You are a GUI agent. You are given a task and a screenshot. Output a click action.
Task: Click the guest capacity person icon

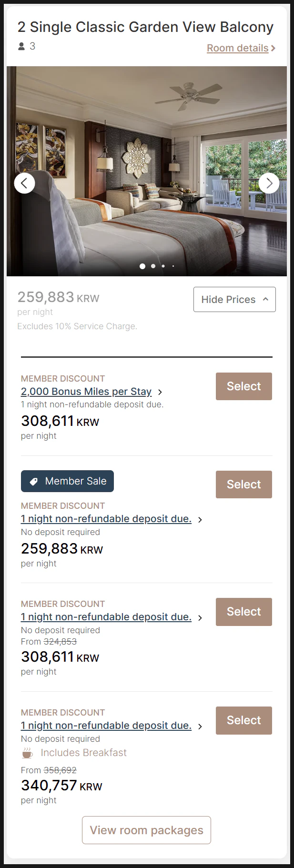coord(21,46)
